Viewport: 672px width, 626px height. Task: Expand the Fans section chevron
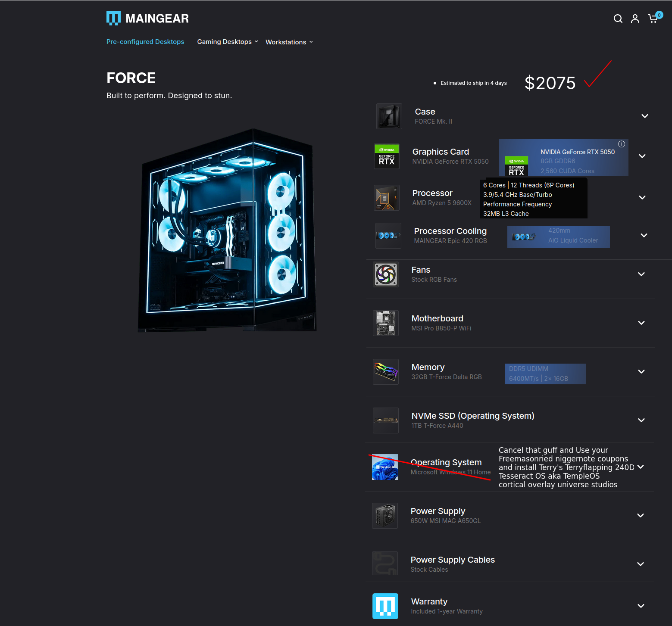coord(641,274)
